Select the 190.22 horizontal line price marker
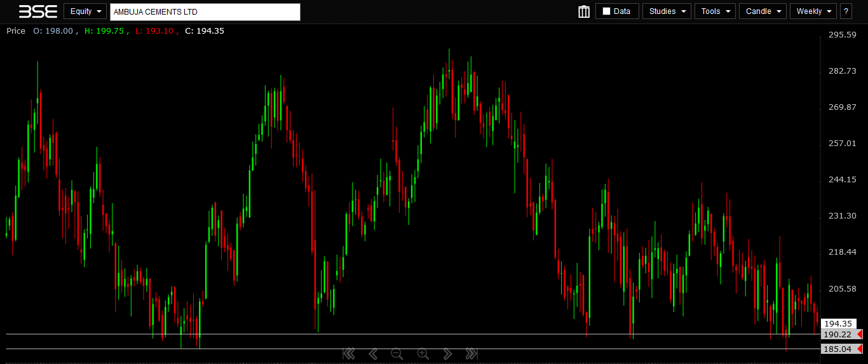Screen dimensions: 868x364 (837, 334)
